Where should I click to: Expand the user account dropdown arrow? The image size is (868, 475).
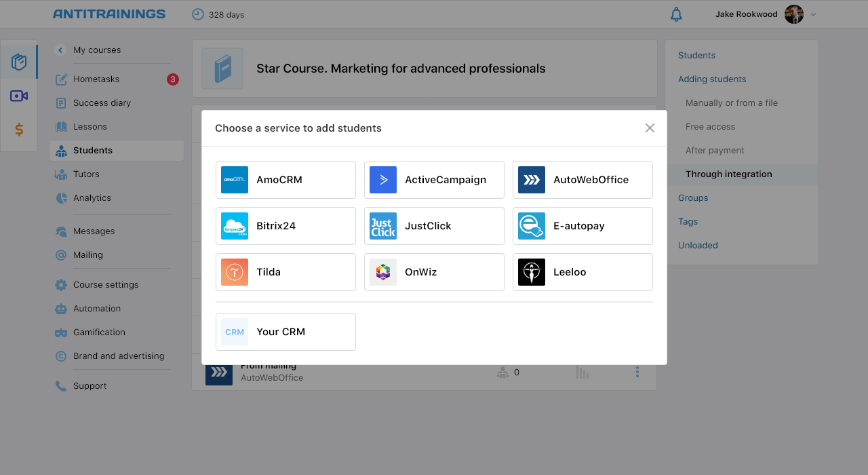(813, 14)
